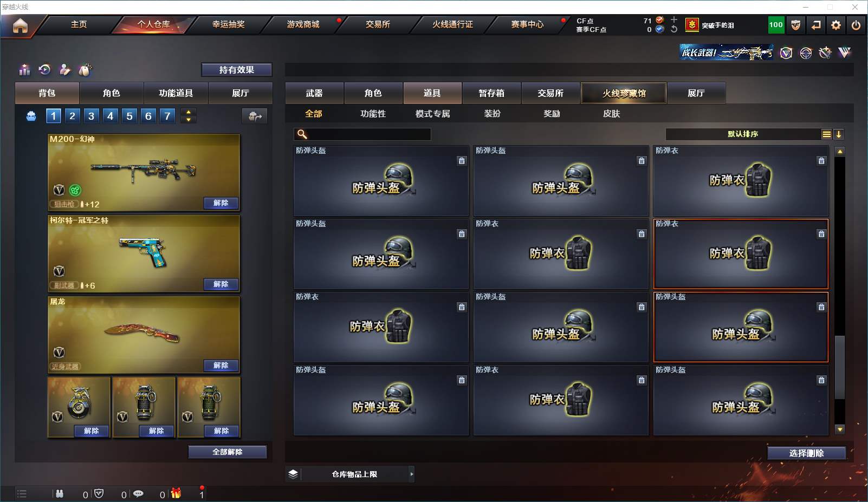Click the ranking podium icon above 背包
This screenshot has height=502, width=868.
(24, 69)
